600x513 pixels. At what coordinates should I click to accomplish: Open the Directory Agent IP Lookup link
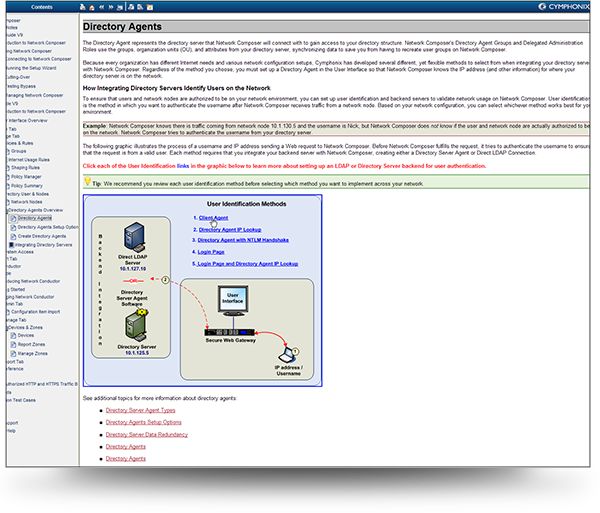click(230, 230)
